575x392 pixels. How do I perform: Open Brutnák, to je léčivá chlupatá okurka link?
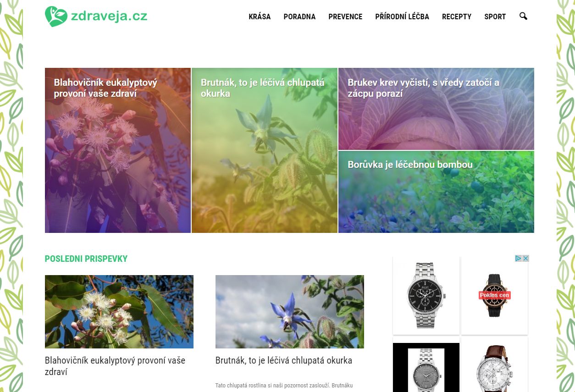[x=284, y=360]
